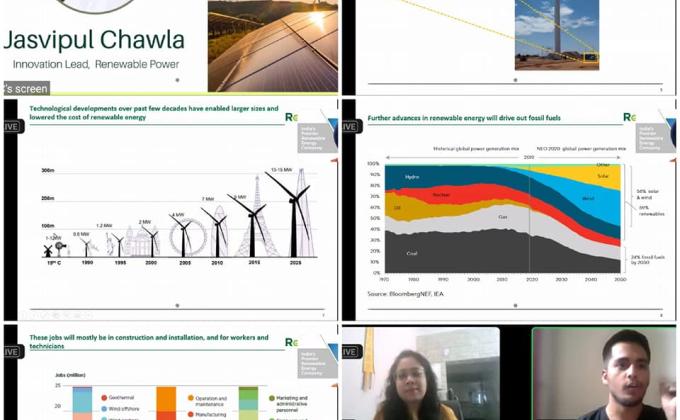Open the solar panel photo on title slide
Viewport: 680px width, 420px height.
[x=271, y=45]
